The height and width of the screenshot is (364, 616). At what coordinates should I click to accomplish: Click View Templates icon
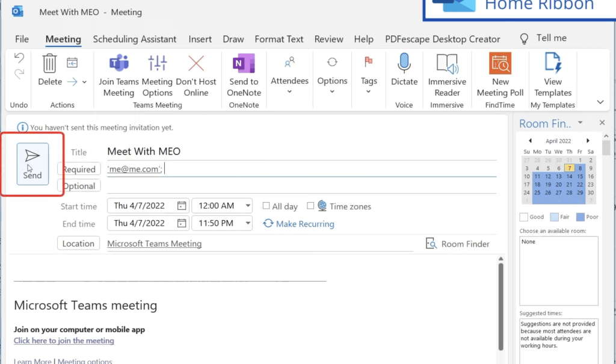tap(553, 63)
